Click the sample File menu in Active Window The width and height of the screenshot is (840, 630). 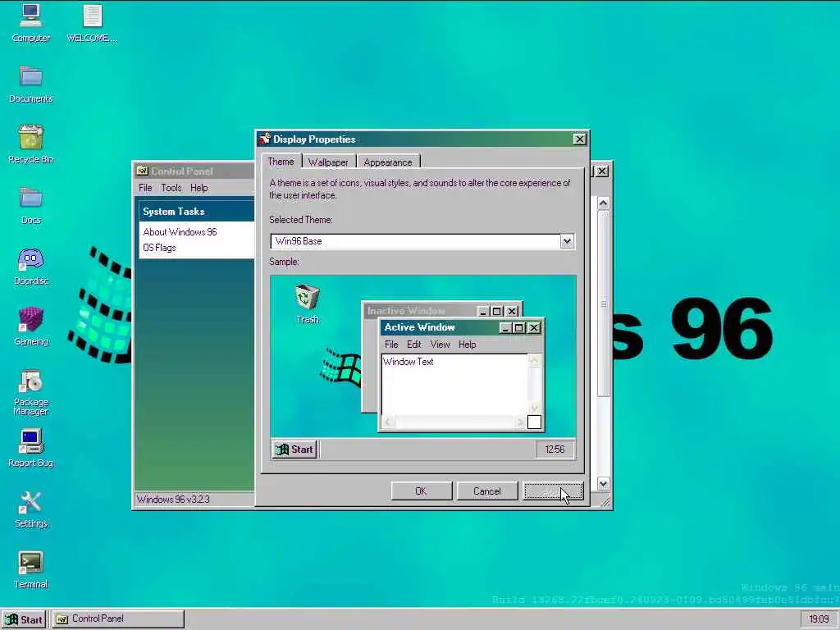click(x=391, y=345)
